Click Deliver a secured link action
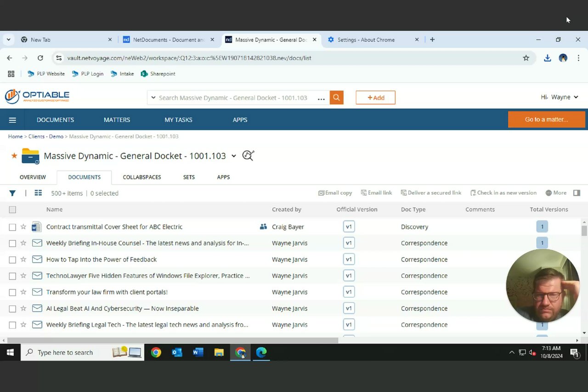This screenshot has width=588, height=392. 431,193
